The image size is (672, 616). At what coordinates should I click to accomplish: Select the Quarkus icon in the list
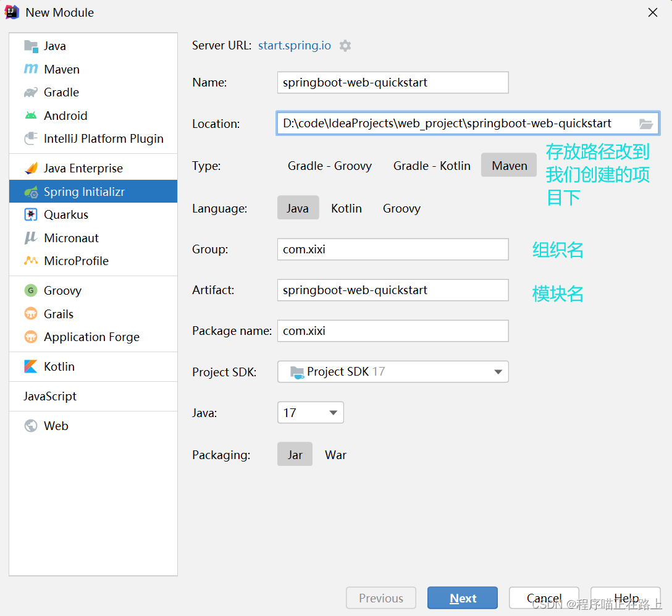point(31,215)
